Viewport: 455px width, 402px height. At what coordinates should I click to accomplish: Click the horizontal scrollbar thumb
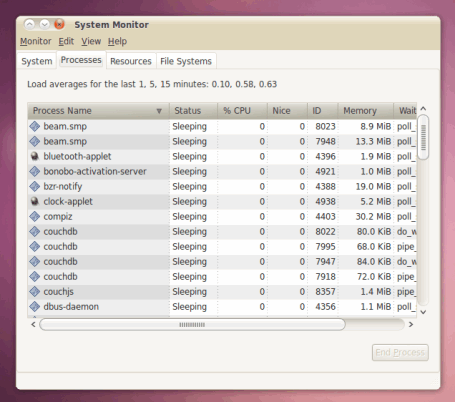click(192, 324)
